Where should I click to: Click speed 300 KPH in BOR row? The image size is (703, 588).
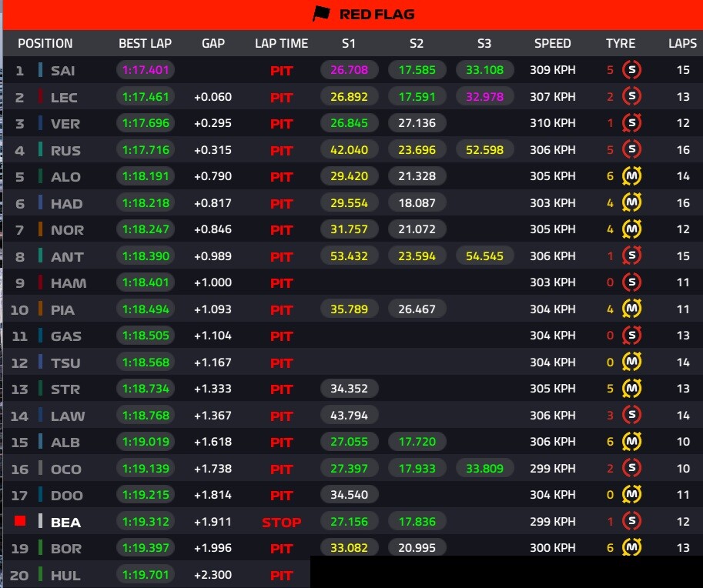pyautogui.click(x=552, y=548)
